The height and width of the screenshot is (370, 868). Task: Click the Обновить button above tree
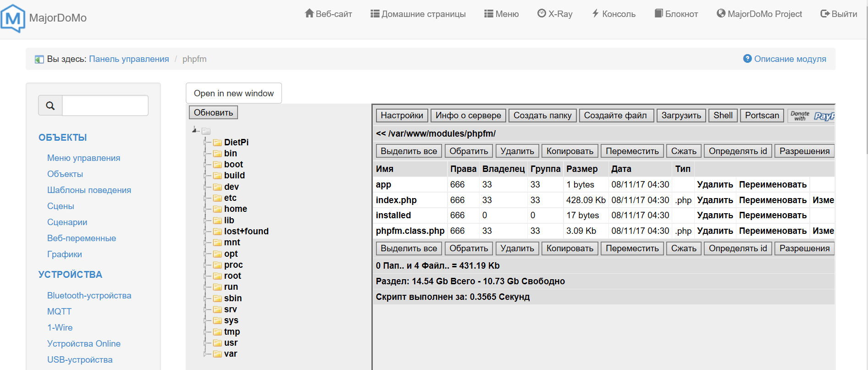213,112
